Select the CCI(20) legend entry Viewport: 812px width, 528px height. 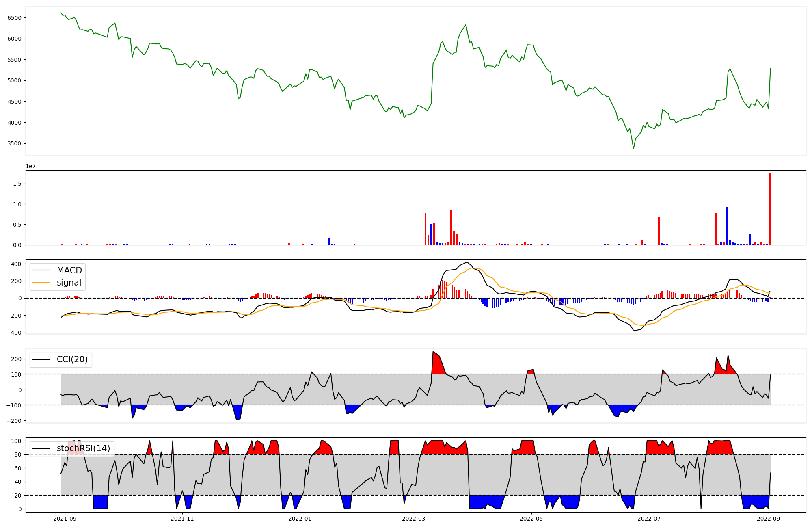click(x=72, y=359)
